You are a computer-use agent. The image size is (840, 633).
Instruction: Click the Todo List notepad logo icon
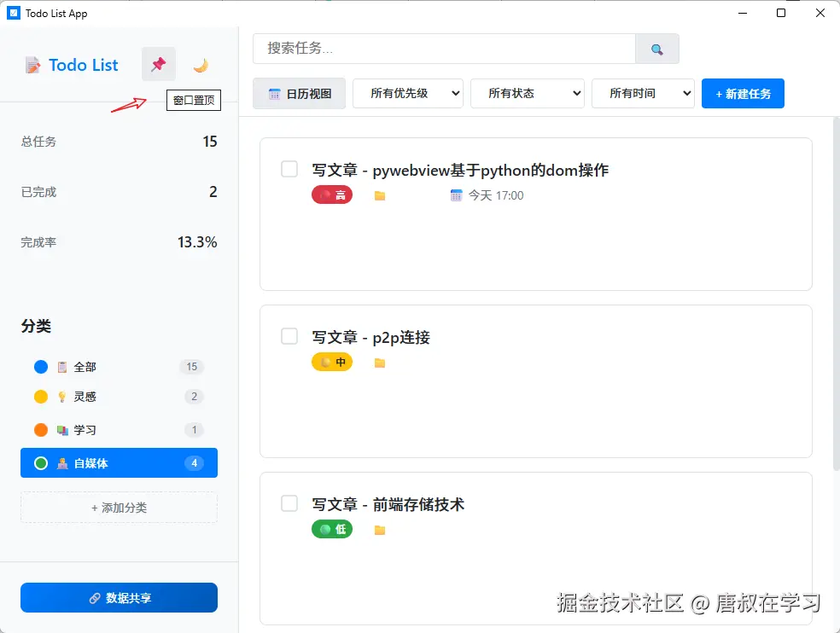click(x=32, y=65)
